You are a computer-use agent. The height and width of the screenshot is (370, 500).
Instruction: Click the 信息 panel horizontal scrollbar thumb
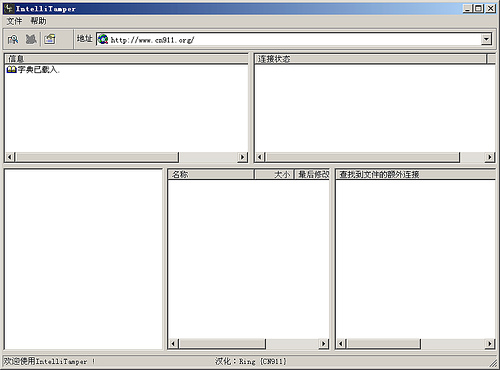[x=98, y=157]
